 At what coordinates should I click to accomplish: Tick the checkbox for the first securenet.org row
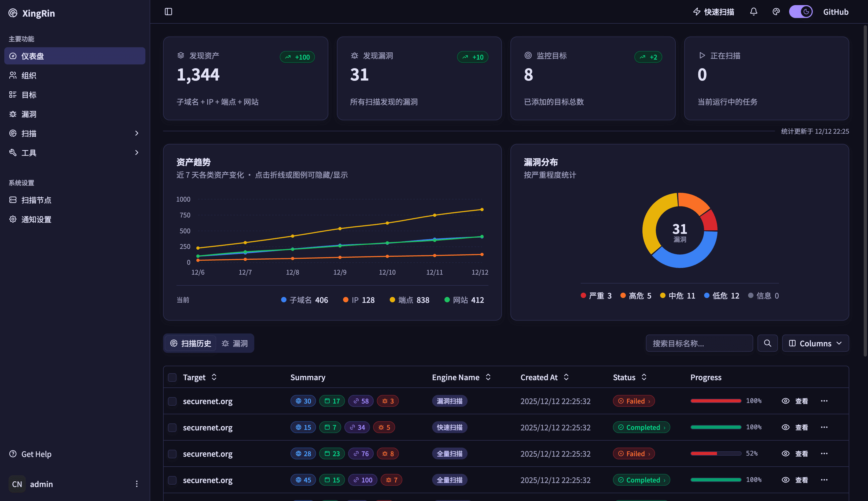point(172,401)
